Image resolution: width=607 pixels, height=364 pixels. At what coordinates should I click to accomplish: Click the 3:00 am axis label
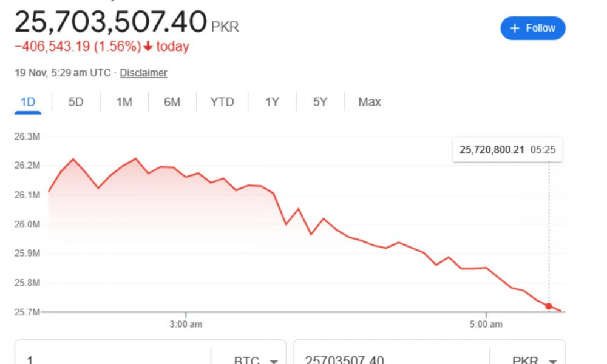coord(186,324)
